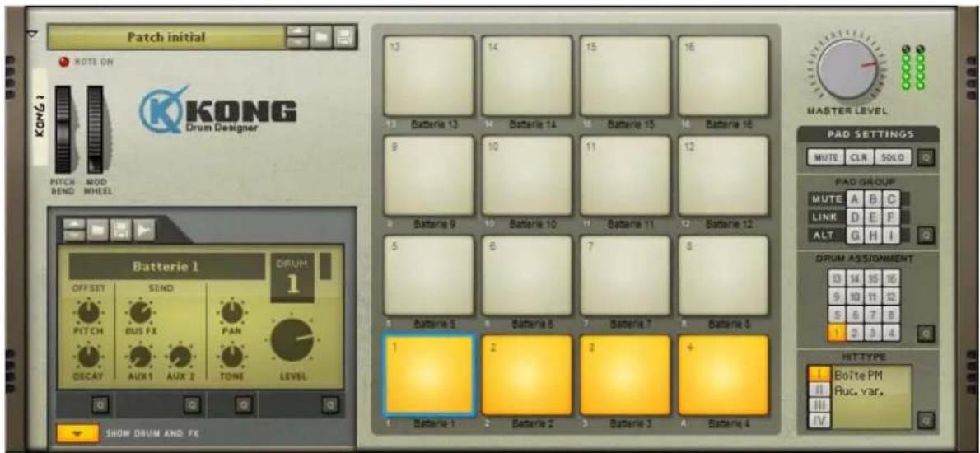Toggle pad group I (Alt row)
980x453 pixels.
click(x=890, y=235)
